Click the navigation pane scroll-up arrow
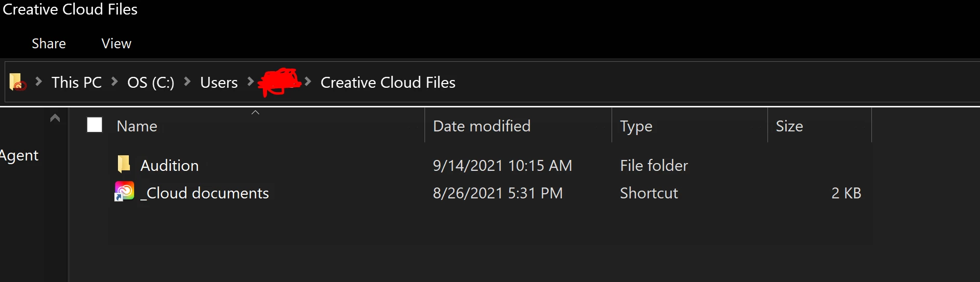 point(55,118)
